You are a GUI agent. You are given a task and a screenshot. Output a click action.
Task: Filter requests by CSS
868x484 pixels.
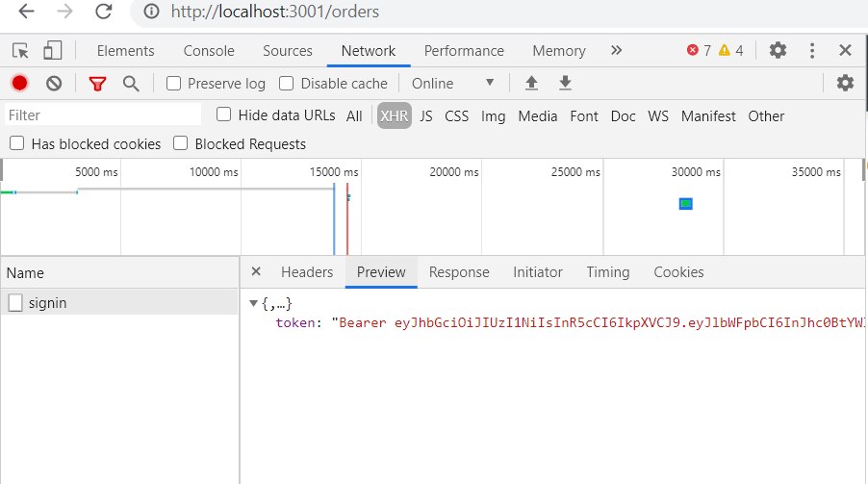pyautogui.click(x=457, y=115)
